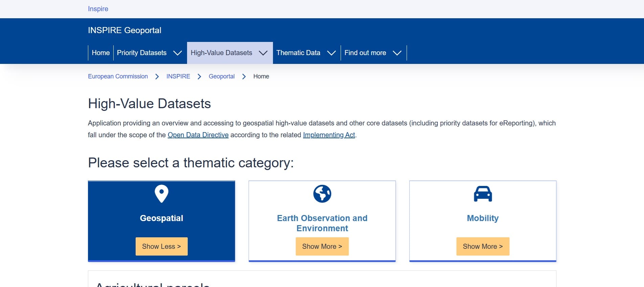Expand the High-Value Datasets dropdown chevron

(263, 53)
